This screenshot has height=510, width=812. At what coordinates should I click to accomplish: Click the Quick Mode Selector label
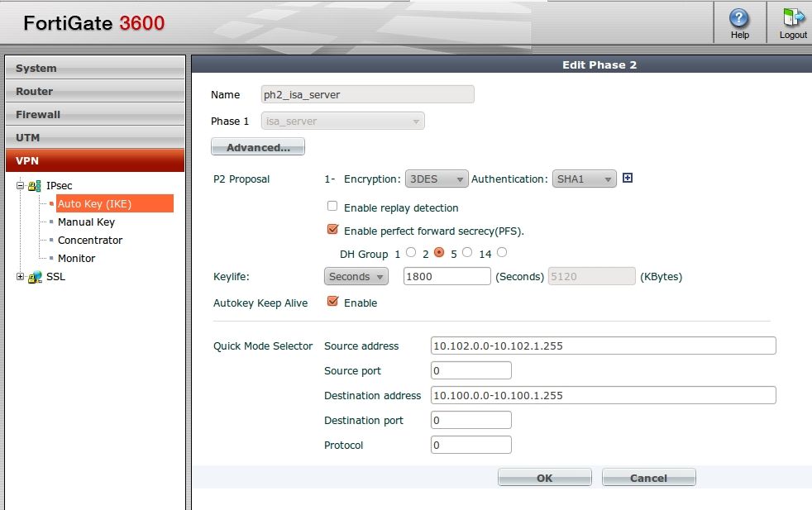click(263, 346)
